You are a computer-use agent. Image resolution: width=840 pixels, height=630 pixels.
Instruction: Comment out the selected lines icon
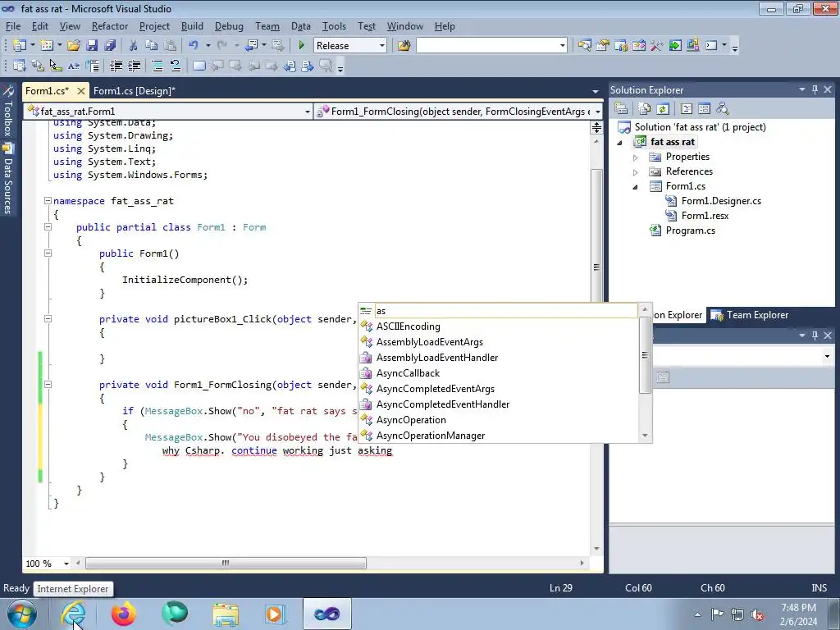click(x=157, y=66)
